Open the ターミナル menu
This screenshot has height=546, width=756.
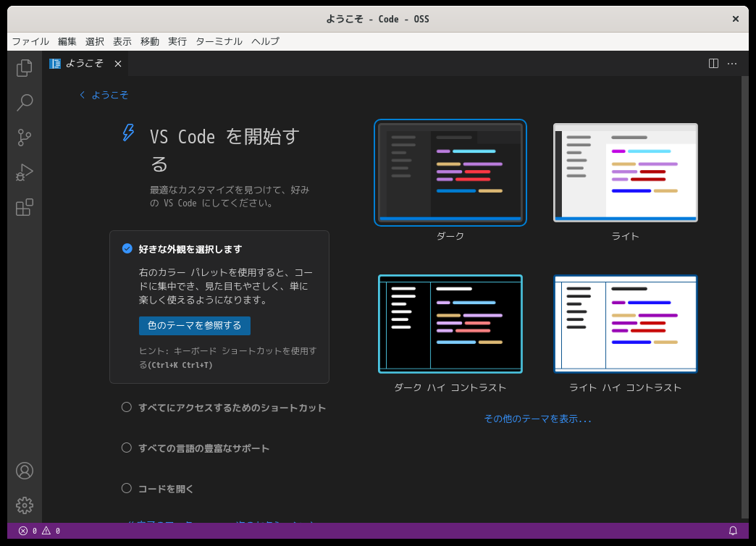[x=219, y=41]
